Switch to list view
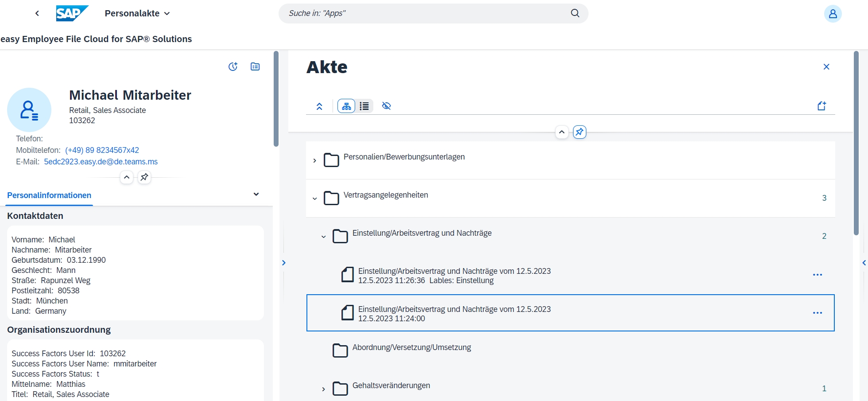The image size is (868, 401). [364, 106]
